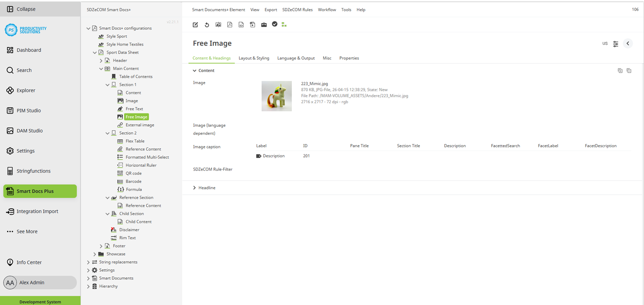Open Alex Admin user profile
644x305 pixels.
tap(40, 282)
